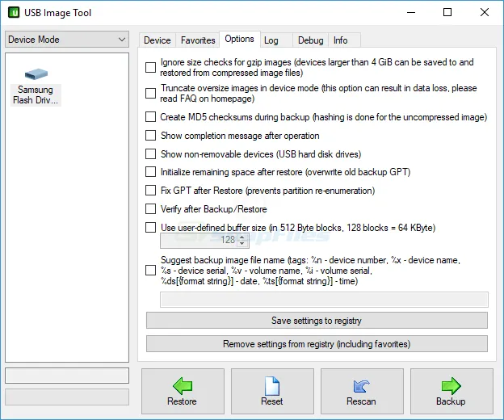Viewport: 504px width, 420px height.
Task: Switch to the Device tab
Action: tap(157, 40)
